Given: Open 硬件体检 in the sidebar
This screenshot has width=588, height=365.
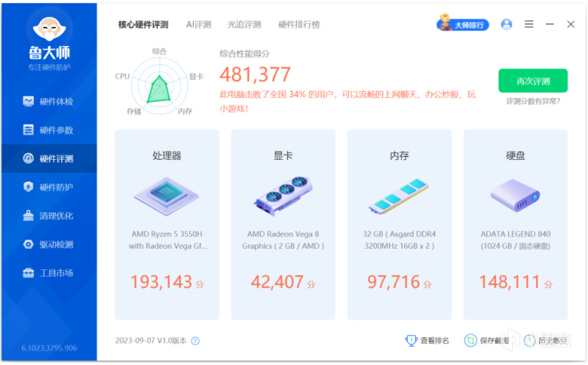Looking at the screenshot, I should pyautogui.click(x=49, y=102).
